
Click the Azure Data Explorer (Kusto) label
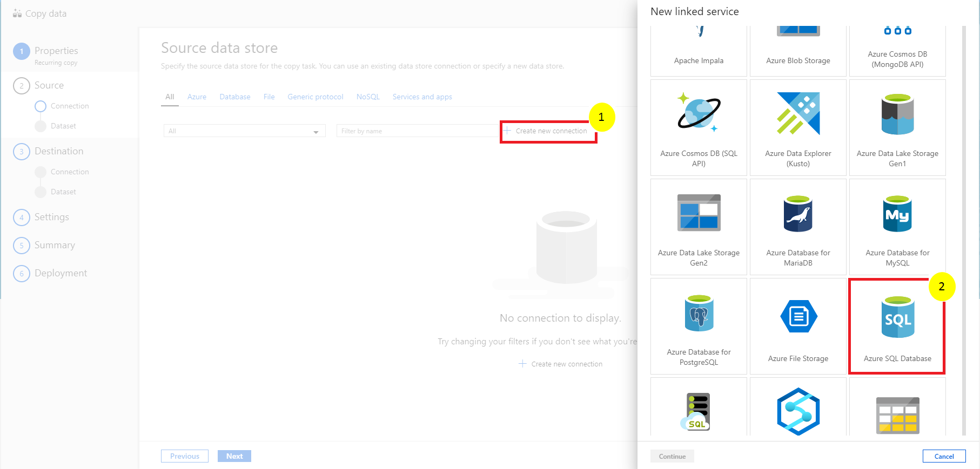[x=798, y=158]
